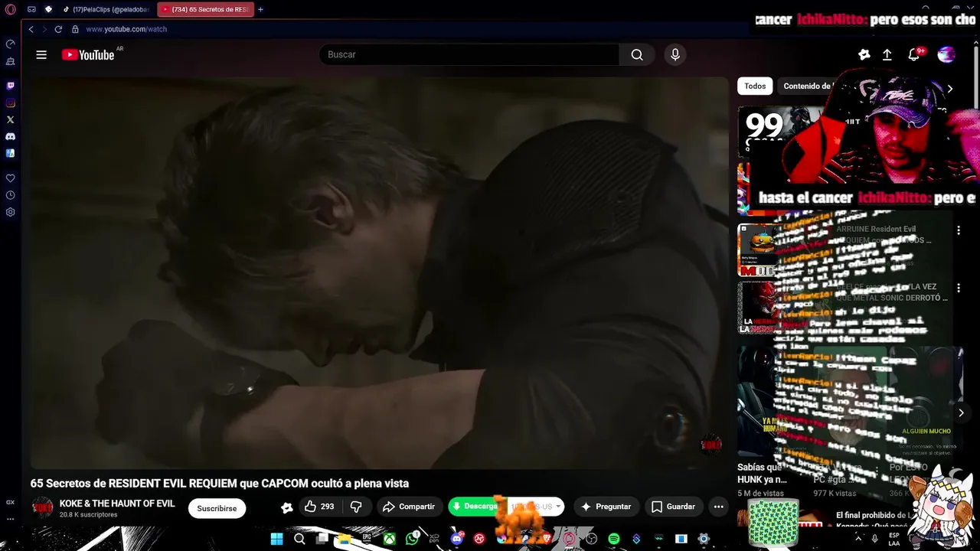Dislike the video
The image size is (980, 551).
pos(357,507)
